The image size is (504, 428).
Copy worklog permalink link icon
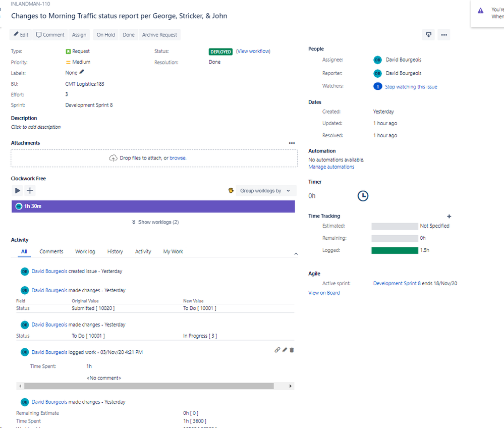point(277,350)
